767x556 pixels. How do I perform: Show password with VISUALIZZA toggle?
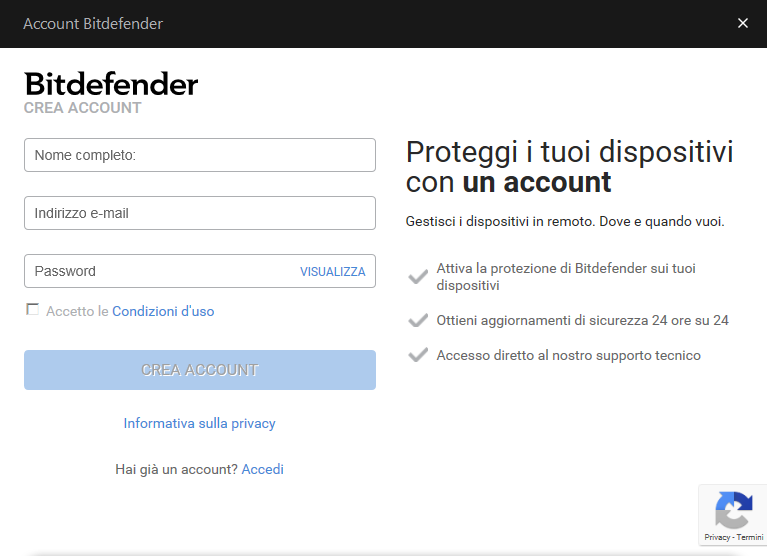(x=332, y=271)
